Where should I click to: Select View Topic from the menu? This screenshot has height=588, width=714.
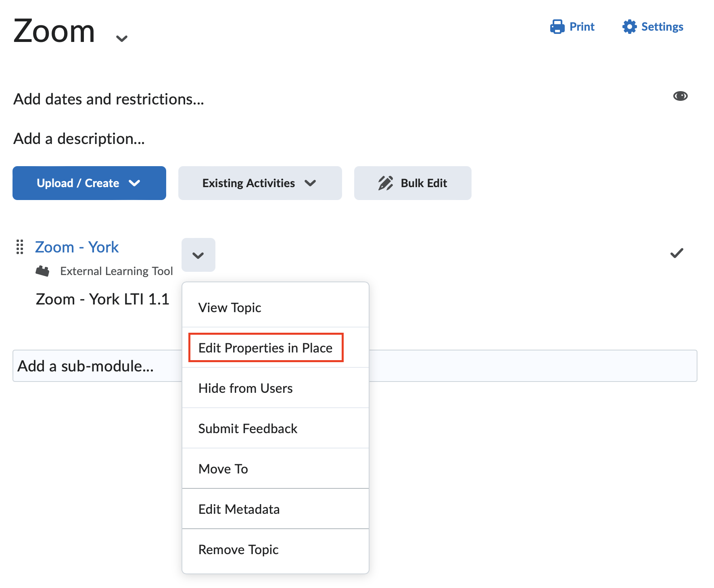point(230,308)
